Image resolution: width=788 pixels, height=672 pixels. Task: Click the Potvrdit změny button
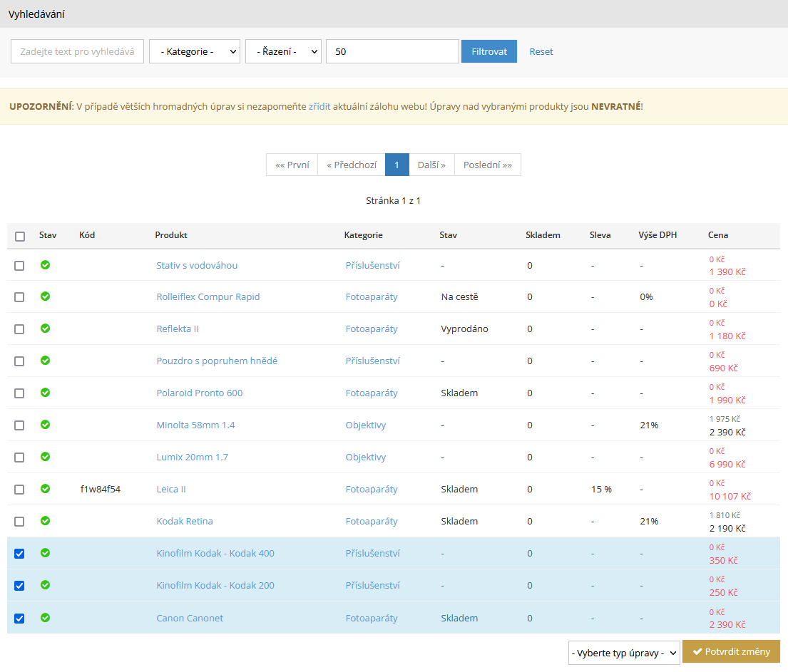(x=731, y=652)
